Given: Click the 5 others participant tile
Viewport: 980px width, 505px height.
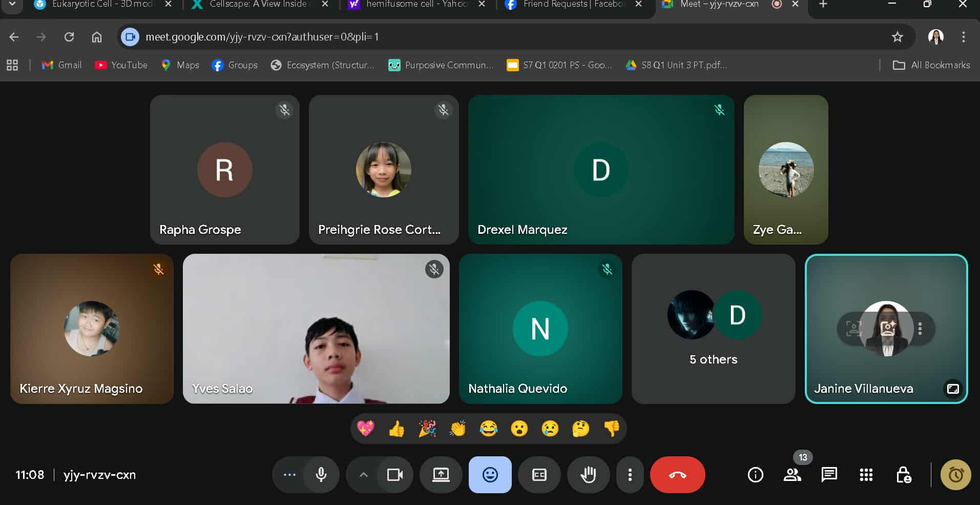Looking at the screenshot, I should (x=713, y=329).
